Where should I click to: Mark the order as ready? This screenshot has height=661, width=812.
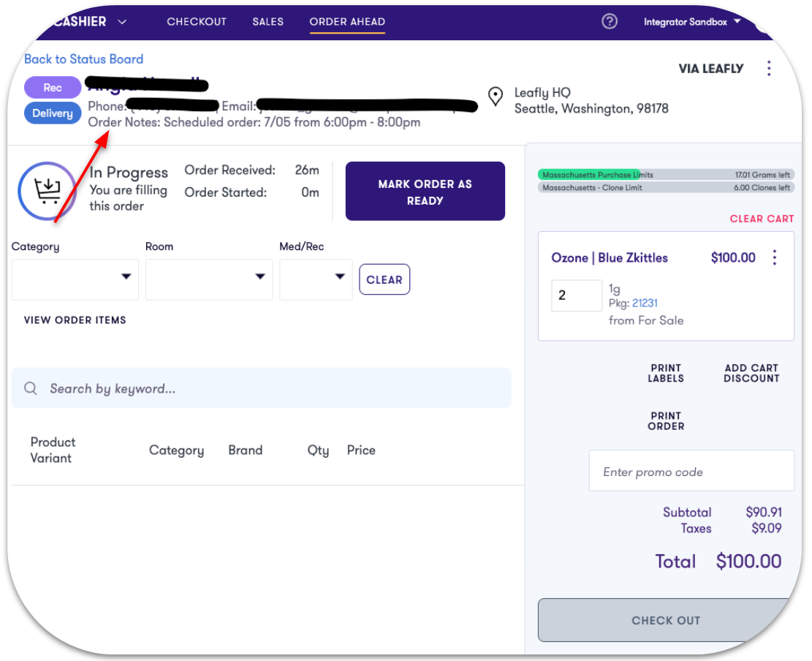pos(425,191)
